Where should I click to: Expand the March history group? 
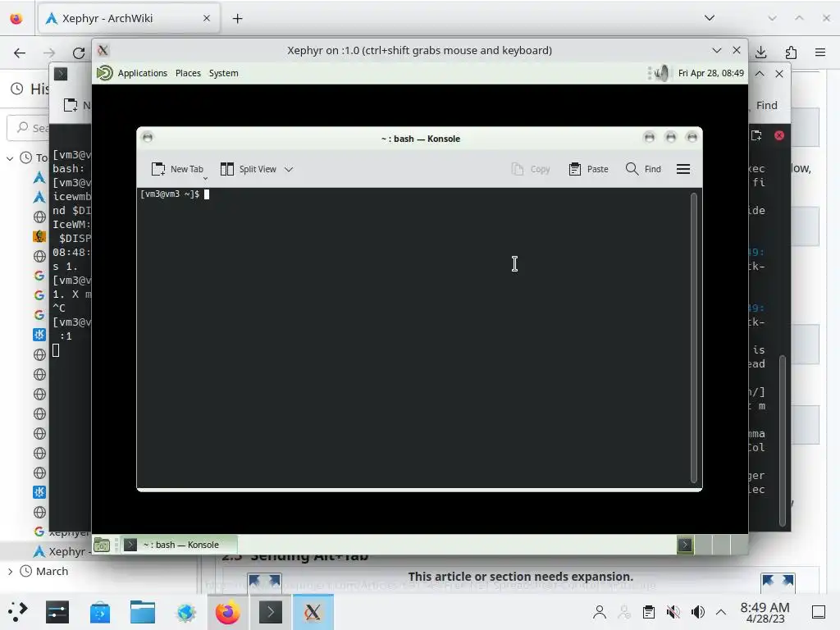[10, 571]
